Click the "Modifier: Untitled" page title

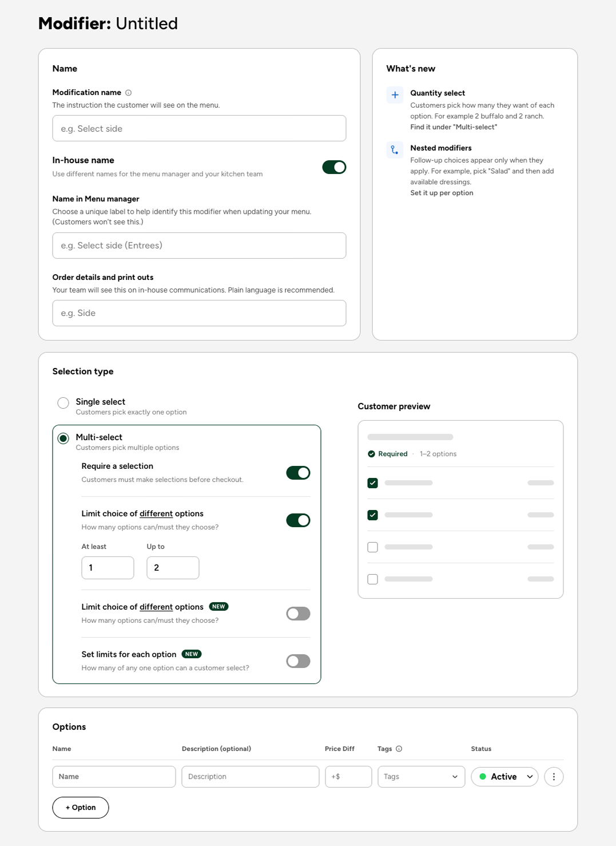[x=108, y=23]
